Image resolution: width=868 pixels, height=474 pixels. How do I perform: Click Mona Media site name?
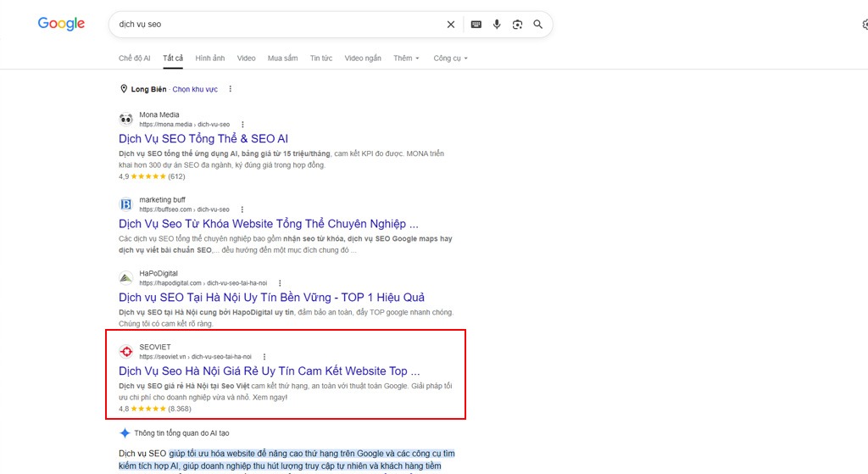(159, 114)
